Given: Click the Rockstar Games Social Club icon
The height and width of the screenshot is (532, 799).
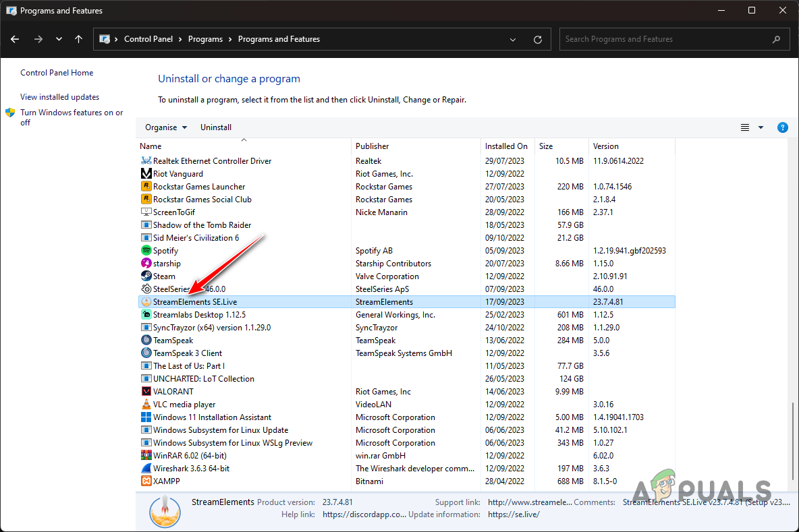Looking at the screenshot, I should pyautogui.click(x=146, y=199).
